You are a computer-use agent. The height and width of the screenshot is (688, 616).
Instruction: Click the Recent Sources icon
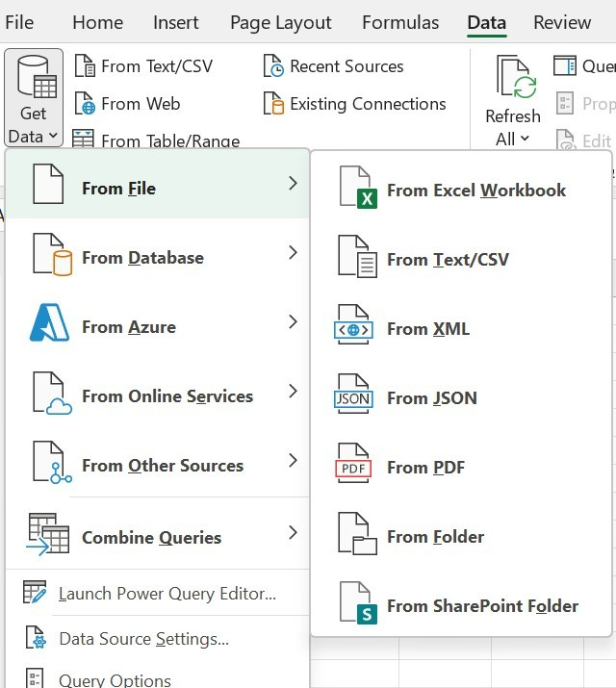click(273, 65)
